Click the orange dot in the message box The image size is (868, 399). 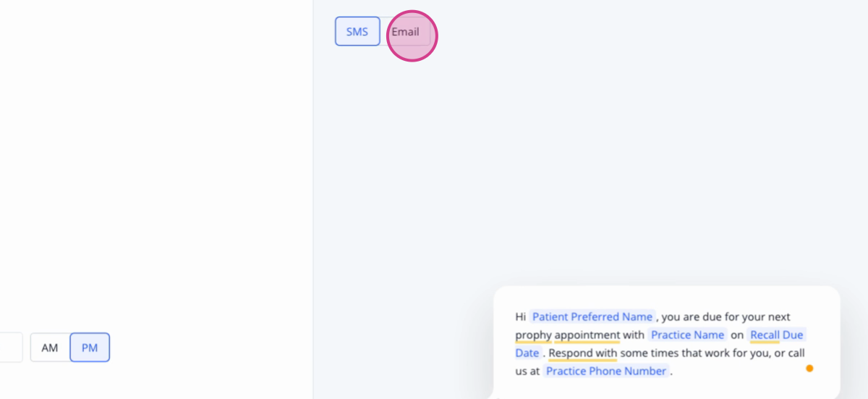(809, 368)
